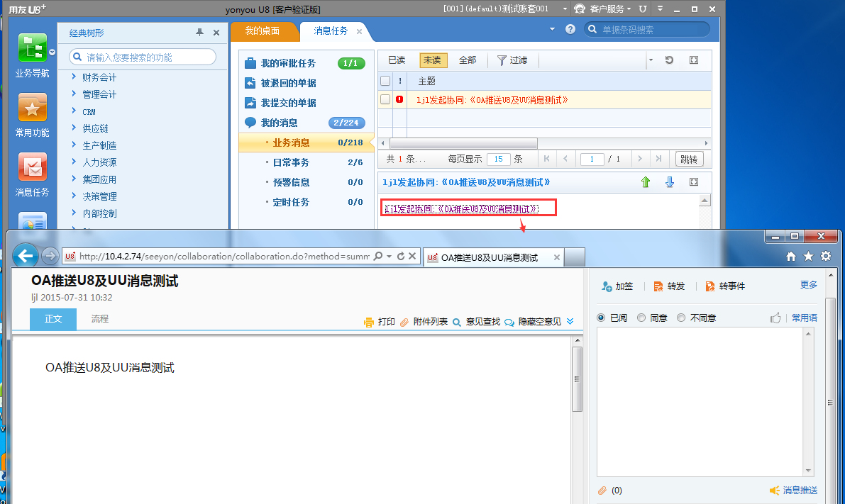Expand the double-chevron toolbar overflow in OA page
This screenshot has height=504, width=845.
570,321
